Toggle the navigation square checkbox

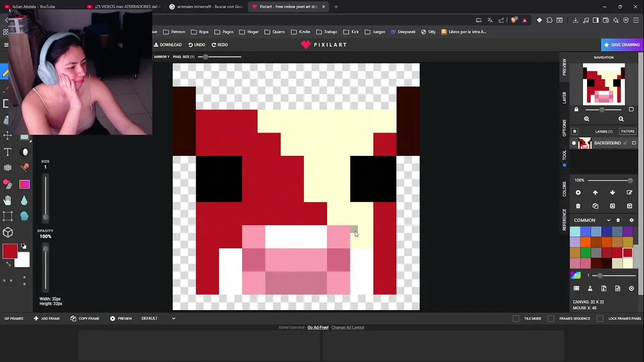point(631,110)
